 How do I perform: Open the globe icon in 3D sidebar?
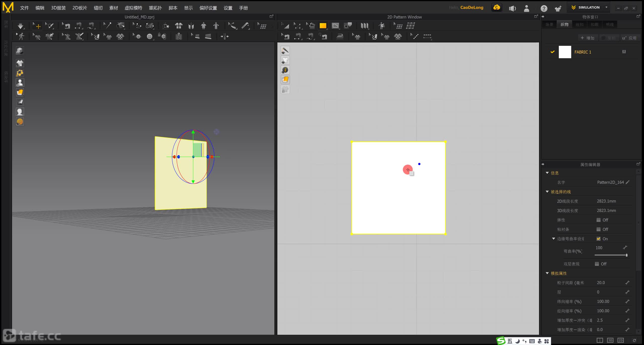tap(20, 122)
